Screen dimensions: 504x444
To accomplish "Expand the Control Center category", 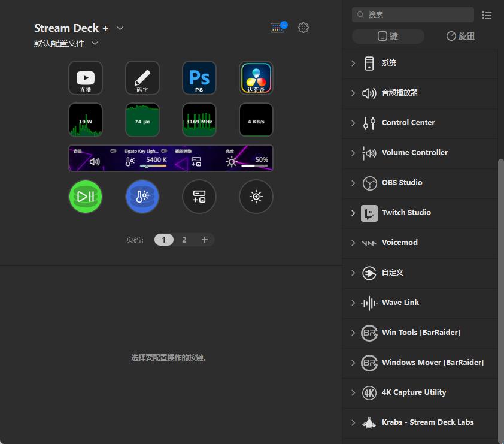I will [353, 123].
